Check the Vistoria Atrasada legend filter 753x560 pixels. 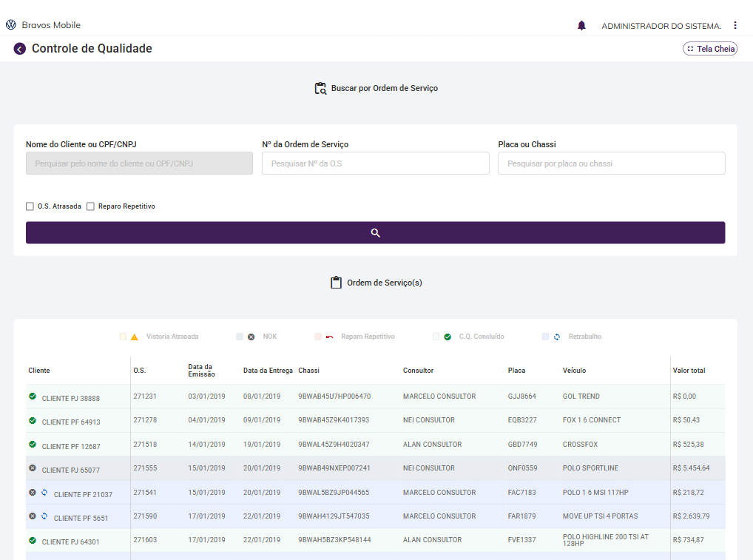click(x=124, y=337)
